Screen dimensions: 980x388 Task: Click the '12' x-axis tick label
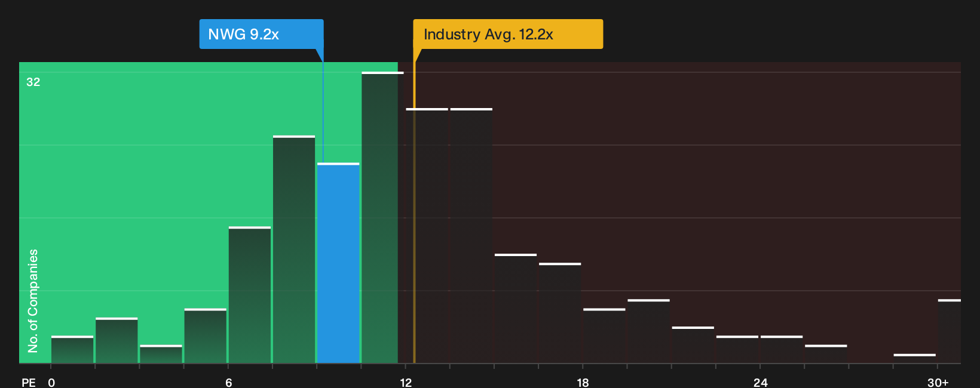click(406, 382)
